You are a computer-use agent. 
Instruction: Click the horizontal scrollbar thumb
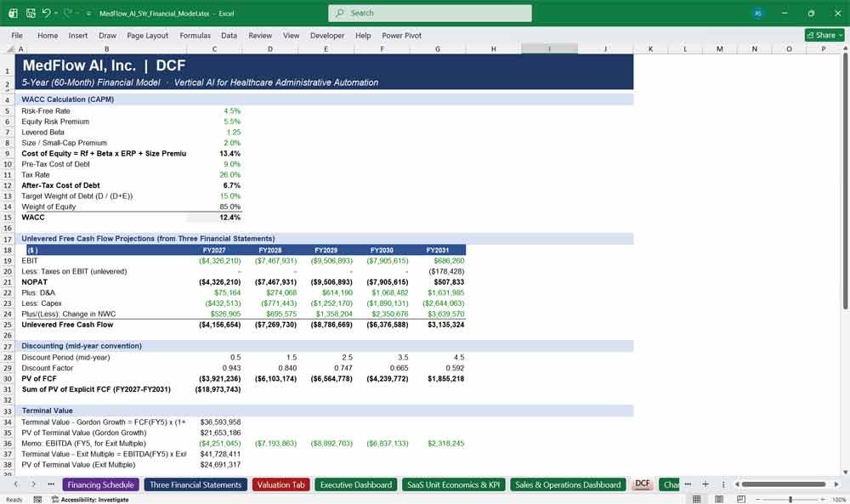click(784, 484)
